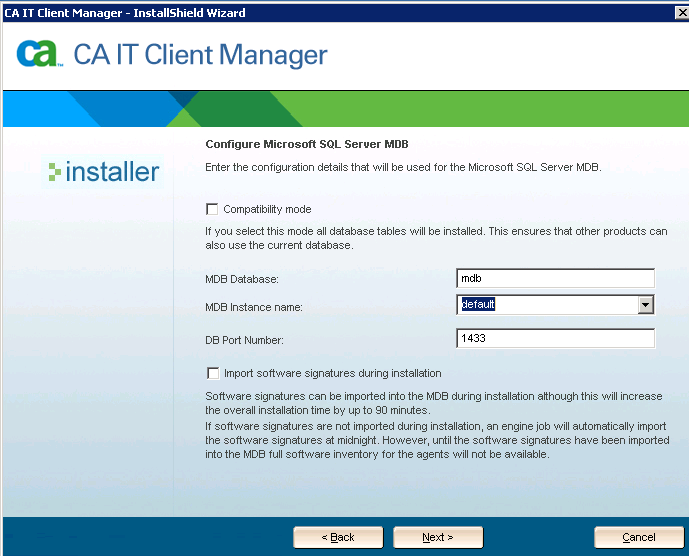Click the installer logo graphic
Screen dimensions: 689x556
[x=103, y=171]
